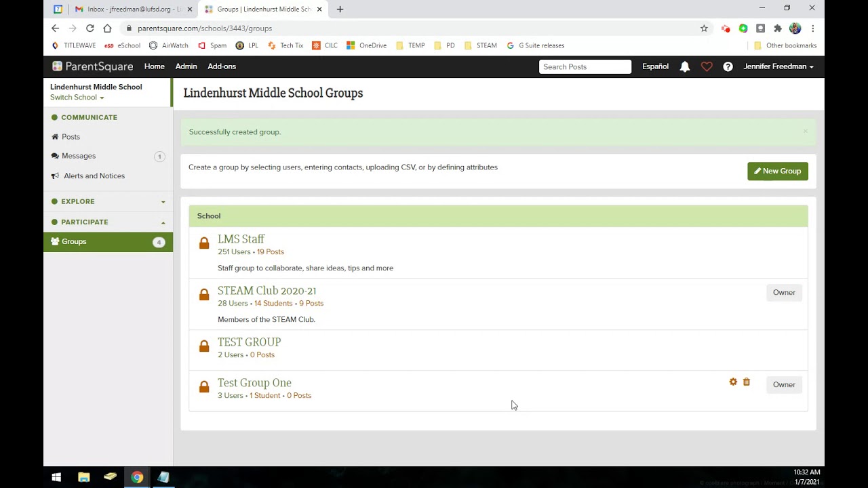Click the Google Calendar pinned tab
This screenshot has width=868, height=488.
58,9
